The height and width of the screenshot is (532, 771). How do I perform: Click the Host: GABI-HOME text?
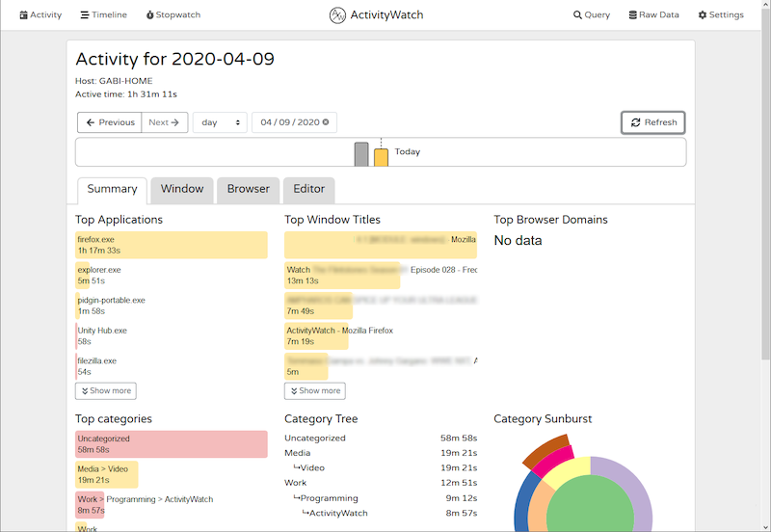pos(114,81)
